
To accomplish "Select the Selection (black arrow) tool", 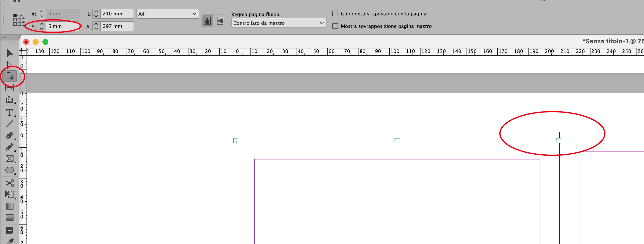I will point(9,53).
